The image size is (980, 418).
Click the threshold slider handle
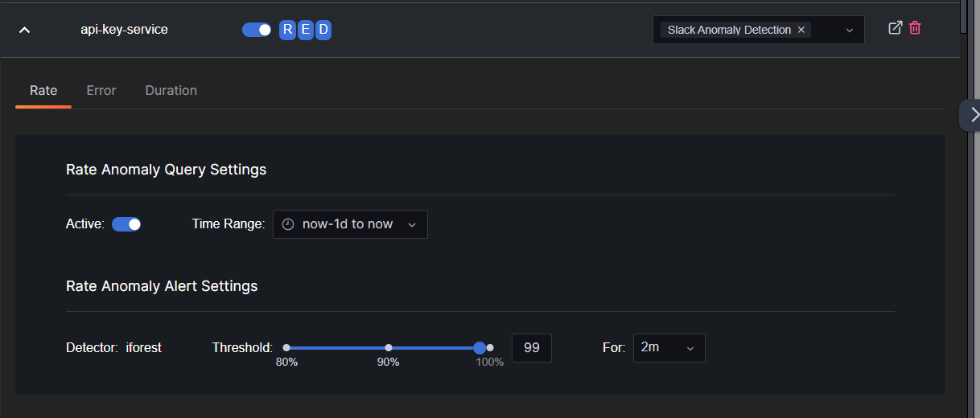480,347
